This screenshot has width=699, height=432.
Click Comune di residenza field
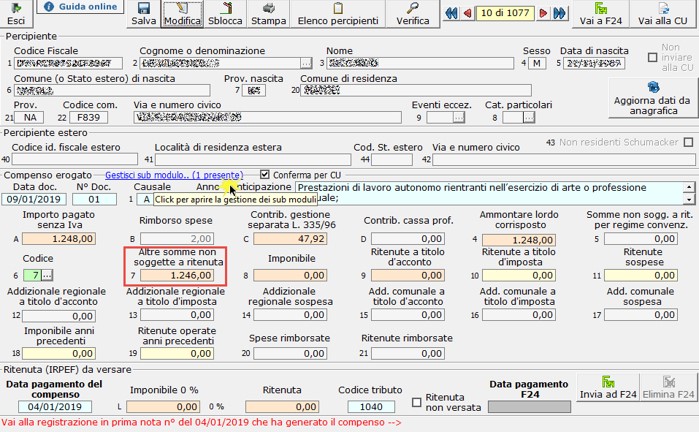pyautogui.click(x=416, y=91)
